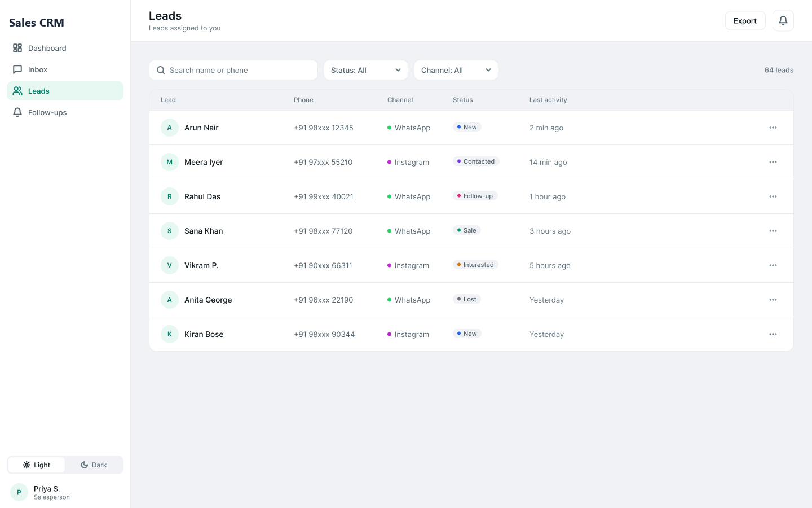Click the notification bell icon in header
812x508 pixels.
(783, 21)
